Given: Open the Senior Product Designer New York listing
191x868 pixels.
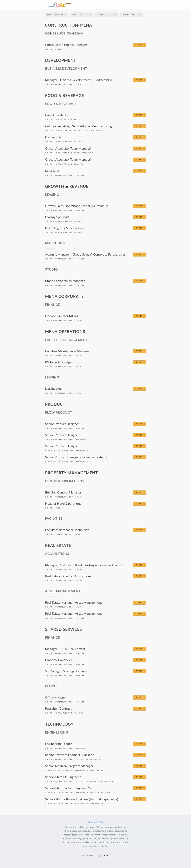Looking at the screenshot, I should 62,435.
